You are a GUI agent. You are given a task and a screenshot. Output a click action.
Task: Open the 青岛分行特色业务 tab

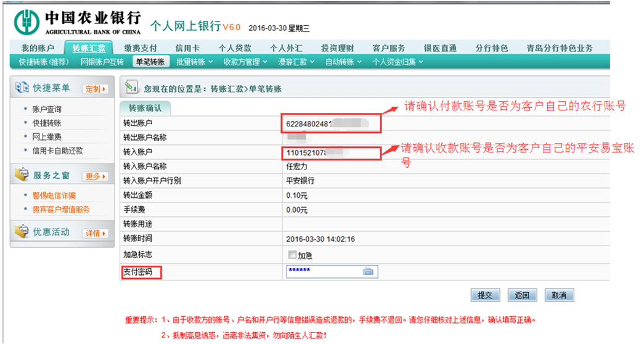560,48
